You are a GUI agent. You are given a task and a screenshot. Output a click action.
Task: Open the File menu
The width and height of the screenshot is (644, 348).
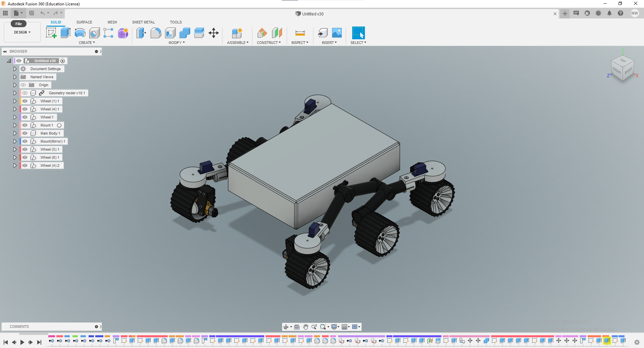coord(18,23)
